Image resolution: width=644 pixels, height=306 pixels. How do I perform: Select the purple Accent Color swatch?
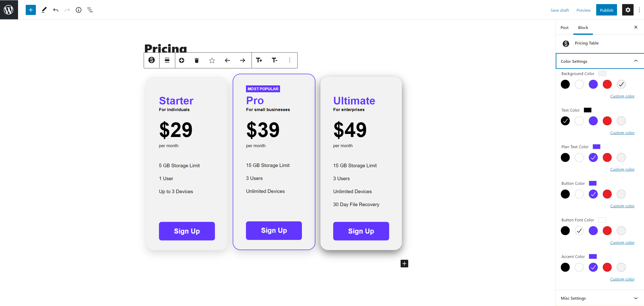click(x=593, y=267)
